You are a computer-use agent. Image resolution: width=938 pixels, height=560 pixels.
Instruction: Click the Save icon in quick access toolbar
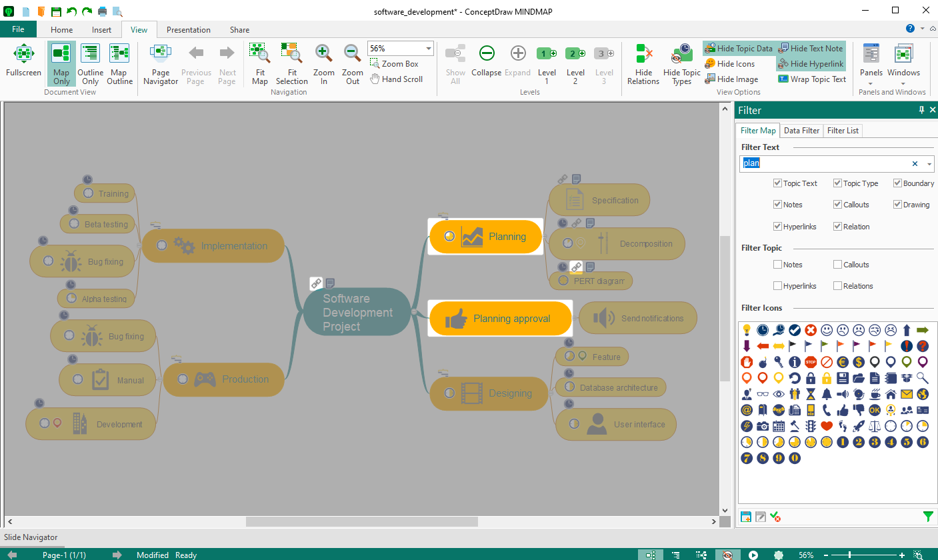click(x=56, y=11)
